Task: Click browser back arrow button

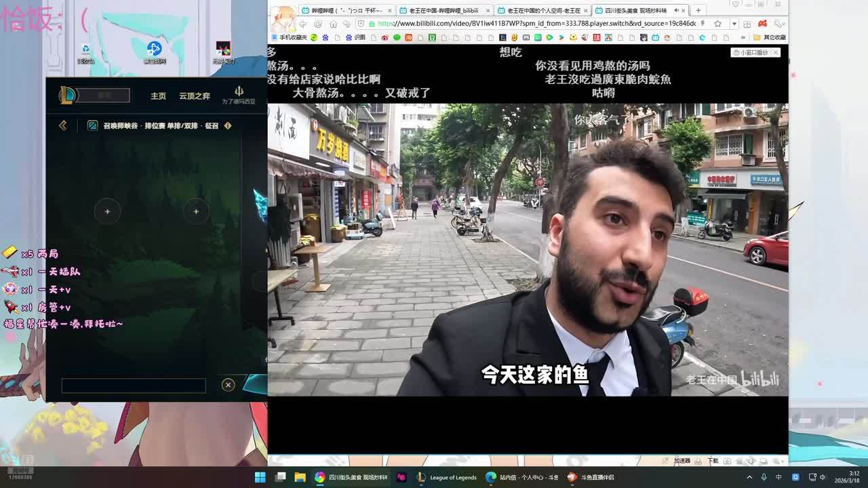Action: point(303,24)
